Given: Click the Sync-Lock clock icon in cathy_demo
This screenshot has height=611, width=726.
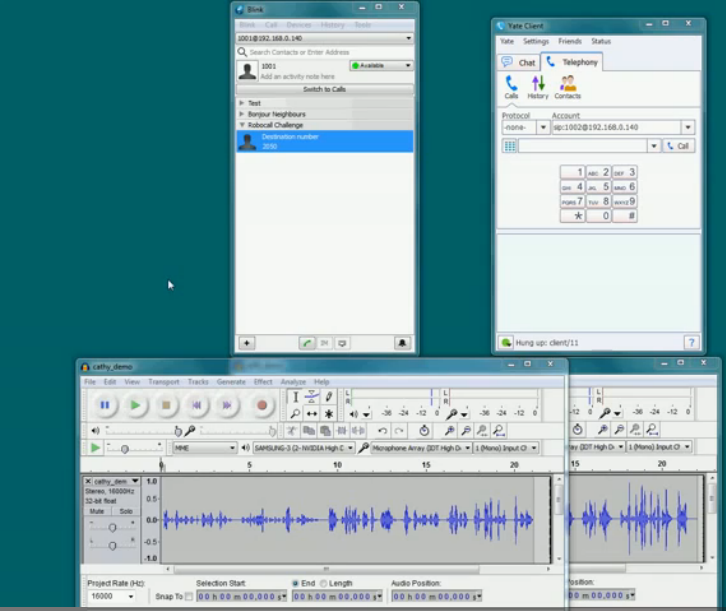Looking at the screenshot, I should (424, 431).
